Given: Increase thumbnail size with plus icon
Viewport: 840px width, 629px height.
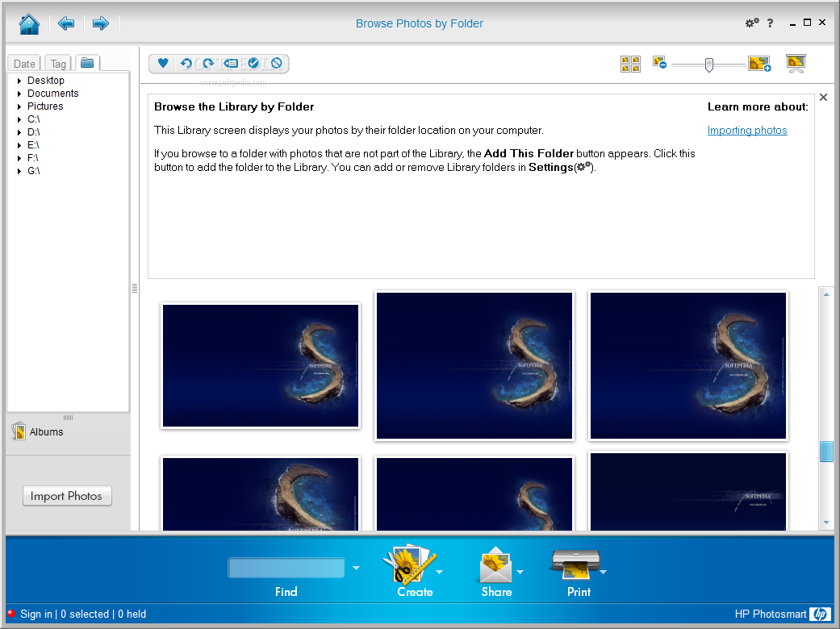Looking at the screenshot, I should point(759,64).
